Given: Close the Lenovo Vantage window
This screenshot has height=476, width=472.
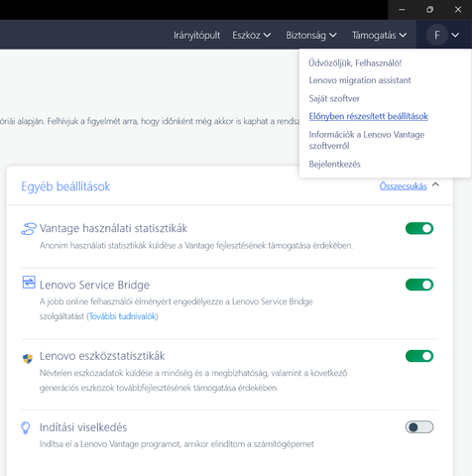Looking at the screenshot, I should pos(458,10).
